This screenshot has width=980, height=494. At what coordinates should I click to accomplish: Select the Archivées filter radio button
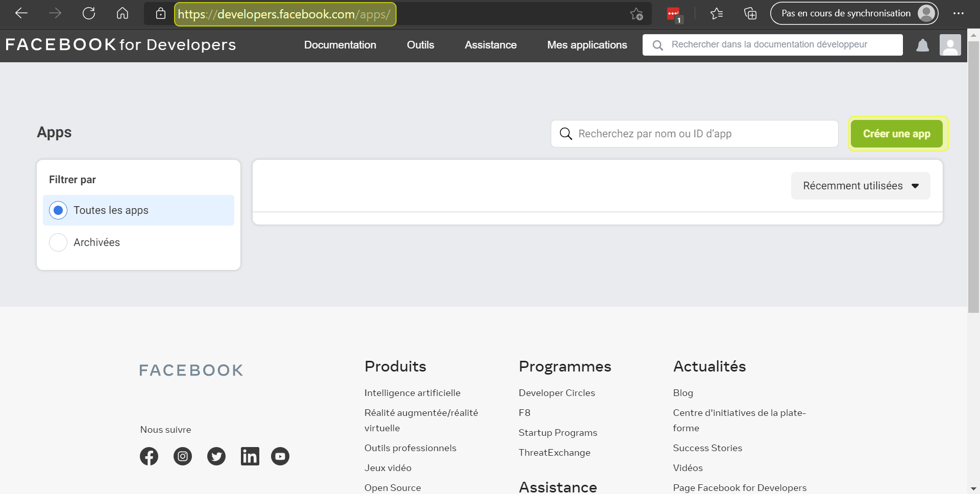[x=58, y=242]
